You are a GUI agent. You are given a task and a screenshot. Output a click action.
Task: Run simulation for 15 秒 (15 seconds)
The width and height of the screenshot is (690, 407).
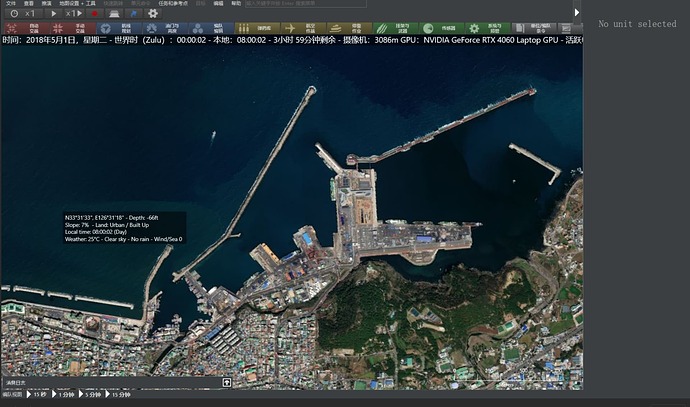pyautogui.click(x=37, y=394)
